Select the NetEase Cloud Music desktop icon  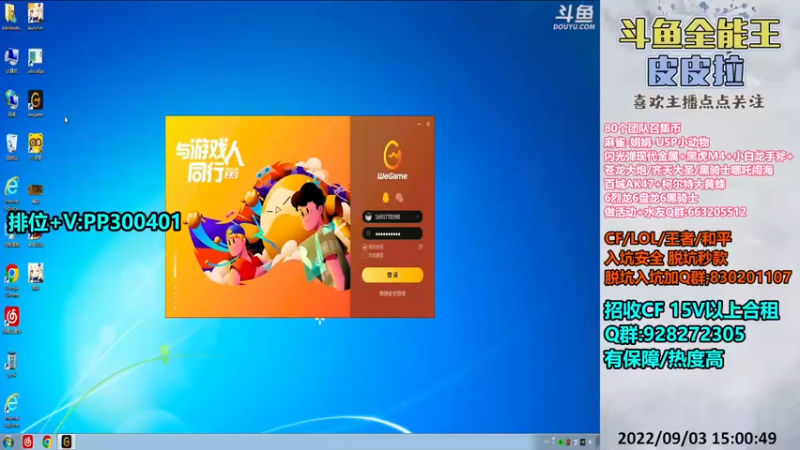coord(11,320)
